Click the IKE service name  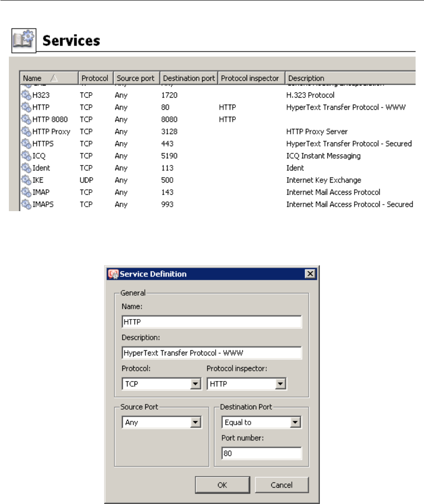(x=38, y=180)
